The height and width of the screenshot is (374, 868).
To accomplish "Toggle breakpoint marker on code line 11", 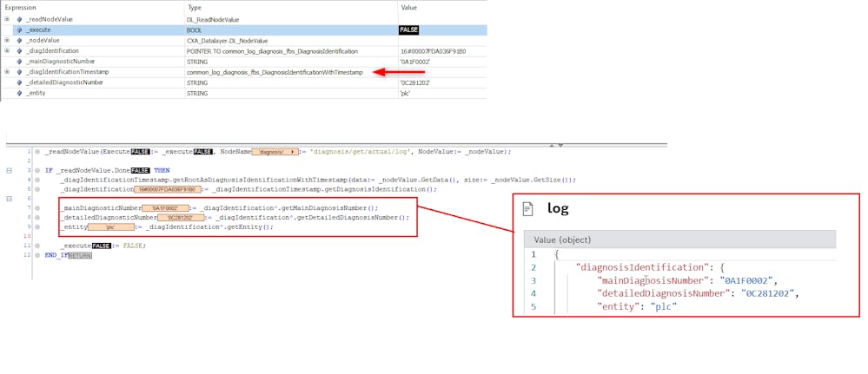I will [37, 246].
